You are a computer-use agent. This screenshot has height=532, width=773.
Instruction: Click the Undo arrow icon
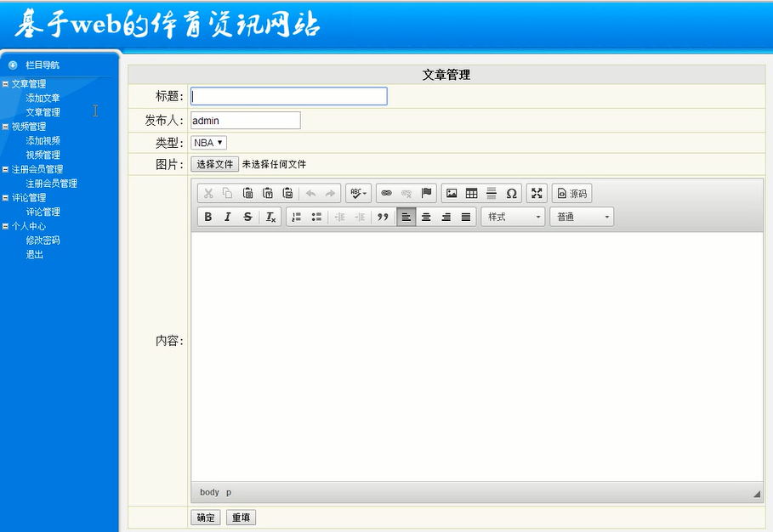click(x=310, y=193)
